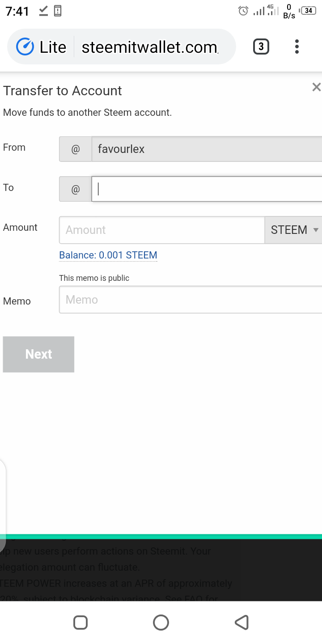Click the @ prefix beside favourlex
The height and width of the screenshot is (644, 322).
[x=75, y=149]
